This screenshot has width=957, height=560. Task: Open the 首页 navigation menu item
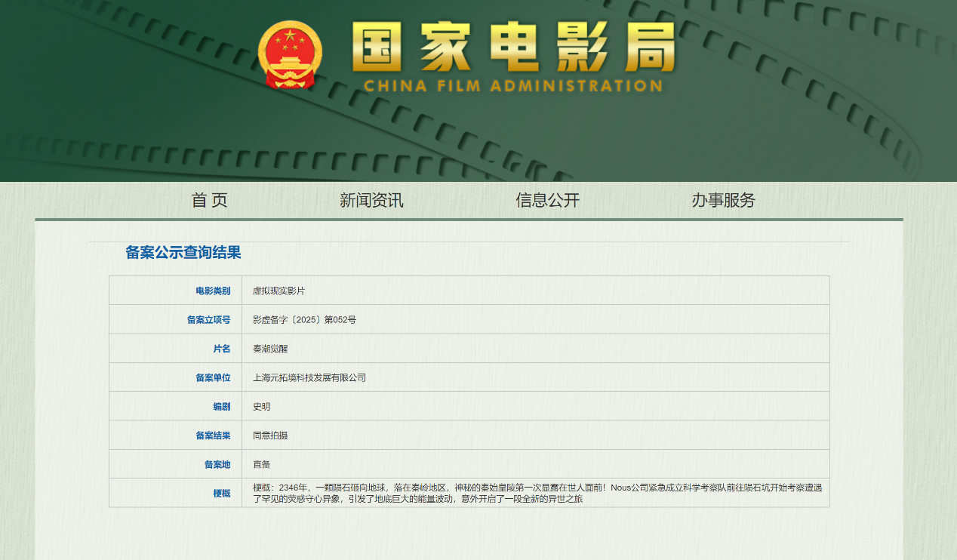pyautogui.click(x=209, y=200)
